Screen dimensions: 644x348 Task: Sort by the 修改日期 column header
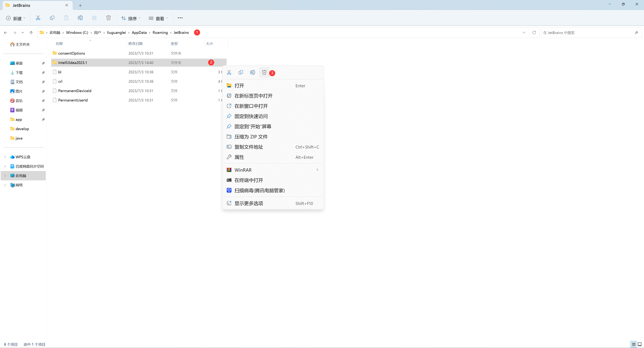click(x=136, y=44)
